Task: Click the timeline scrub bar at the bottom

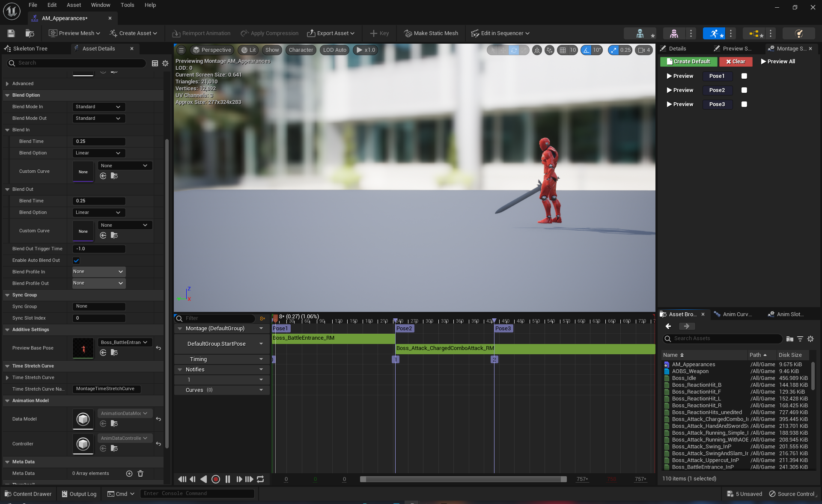Action: [x=463, y=479]
